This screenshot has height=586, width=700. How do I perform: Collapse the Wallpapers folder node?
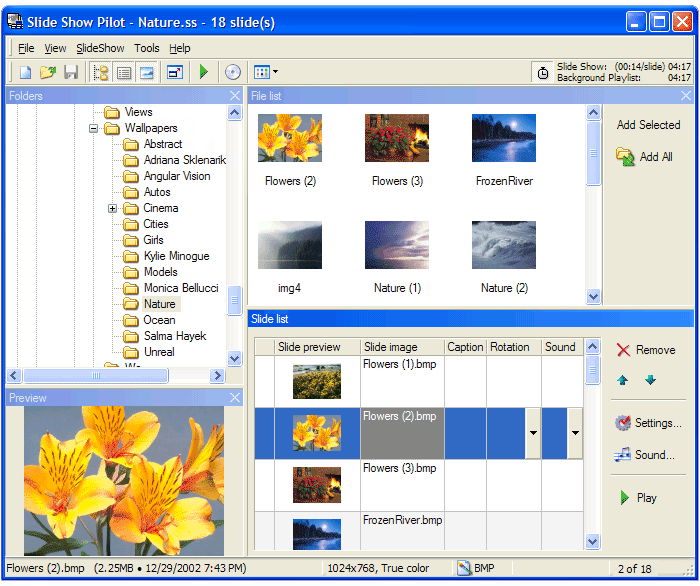coord(94,128)
